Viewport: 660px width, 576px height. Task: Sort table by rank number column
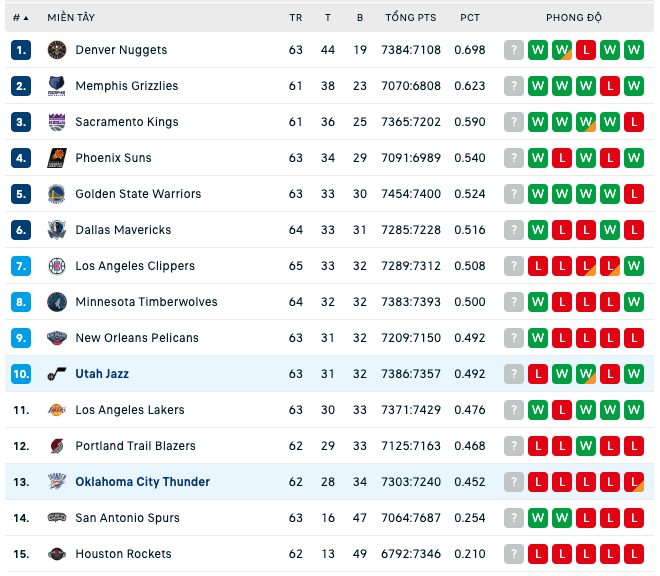click(x=20, y=18)
